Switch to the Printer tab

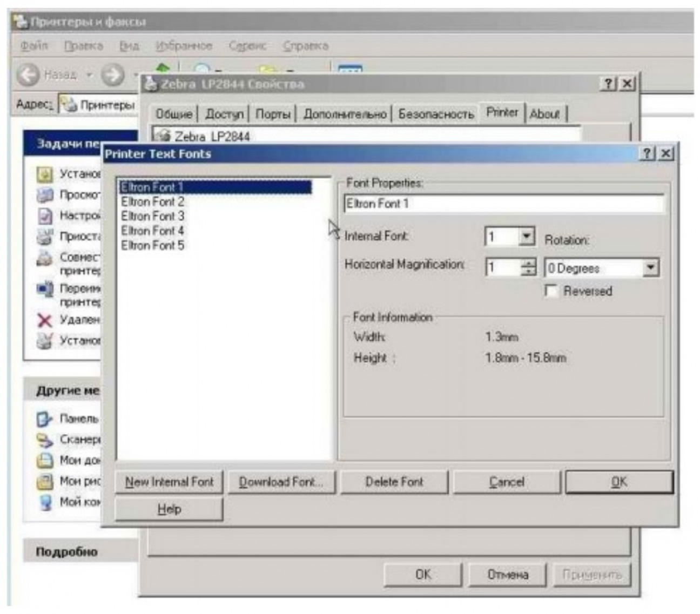coord(502,112)
